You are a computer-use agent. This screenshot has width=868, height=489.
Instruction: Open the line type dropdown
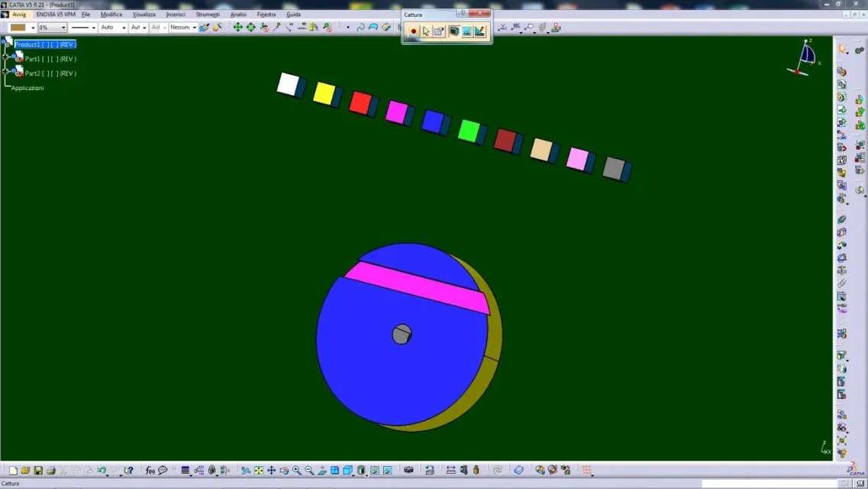(94, 28)
